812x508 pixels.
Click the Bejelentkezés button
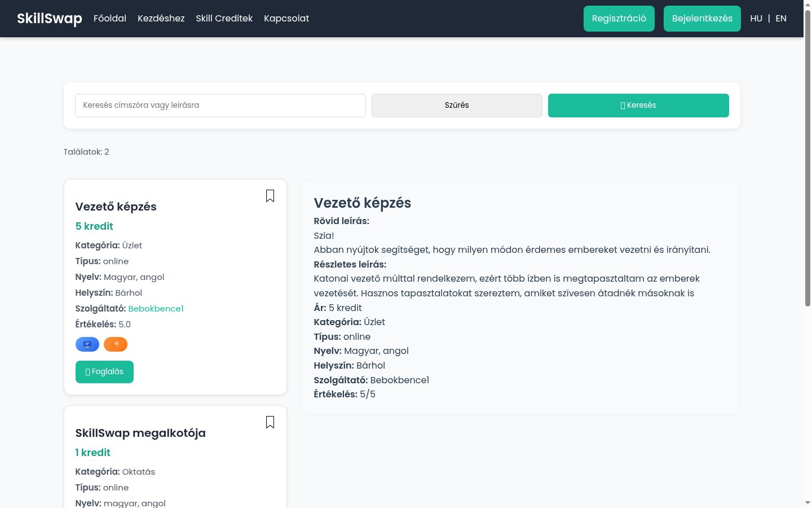[702, 19]
